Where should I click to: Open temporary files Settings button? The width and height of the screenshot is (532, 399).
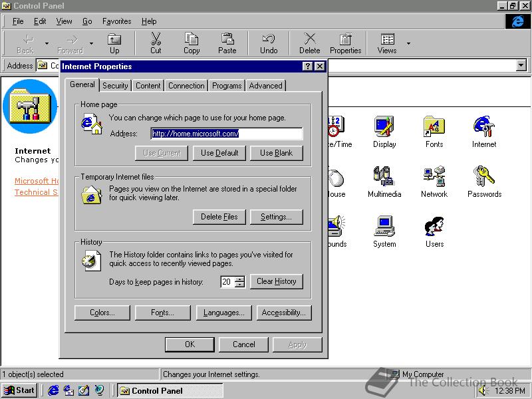(x=276, y=217)
